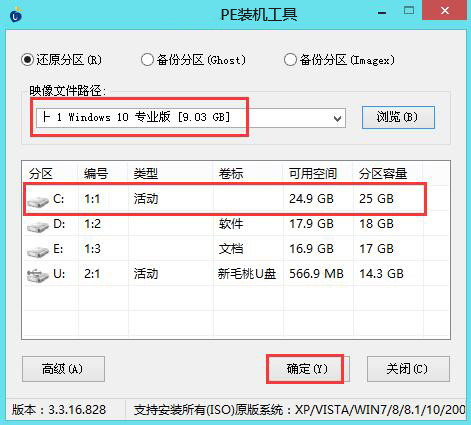Open the Windows 10 专业版 combo box
Screen dimensions: 471x425
pos(191,118)
